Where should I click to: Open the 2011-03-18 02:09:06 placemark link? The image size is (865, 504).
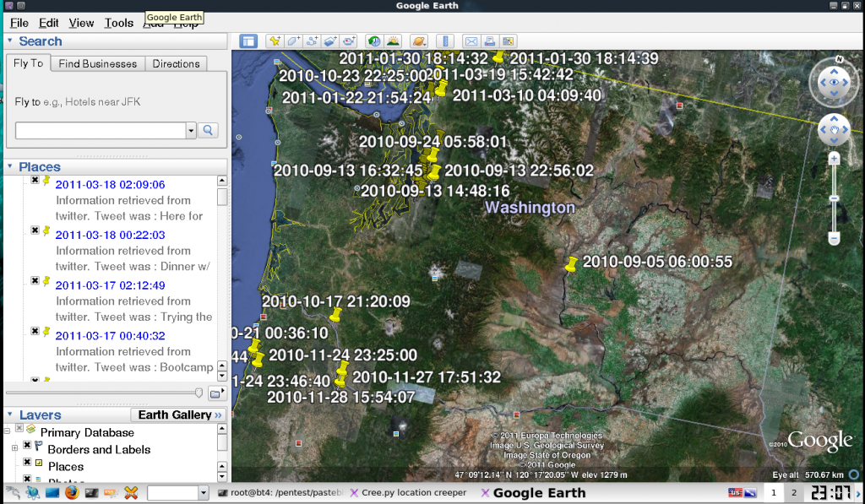[x=111, y=185]
